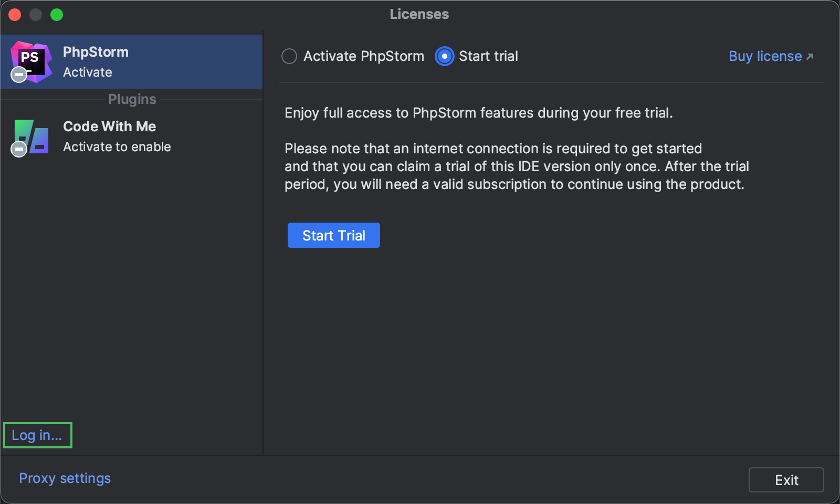Click the green macOS zoom button
The image size is (840, 504).
coord(56,14)
